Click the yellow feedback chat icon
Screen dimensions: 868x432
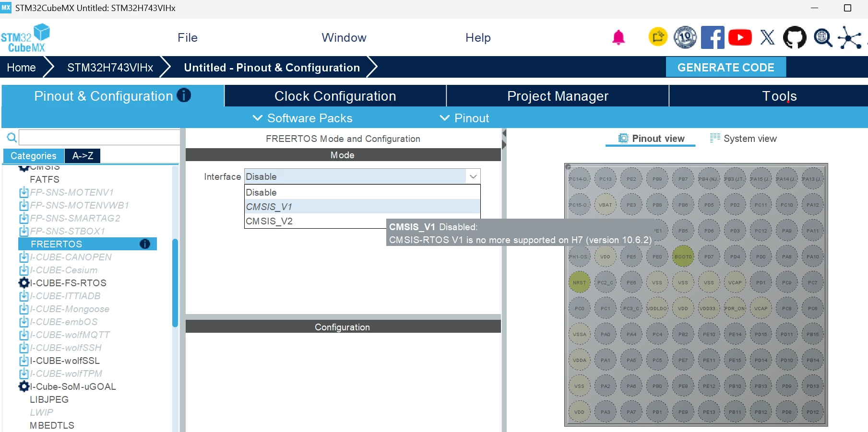(658, 37)
